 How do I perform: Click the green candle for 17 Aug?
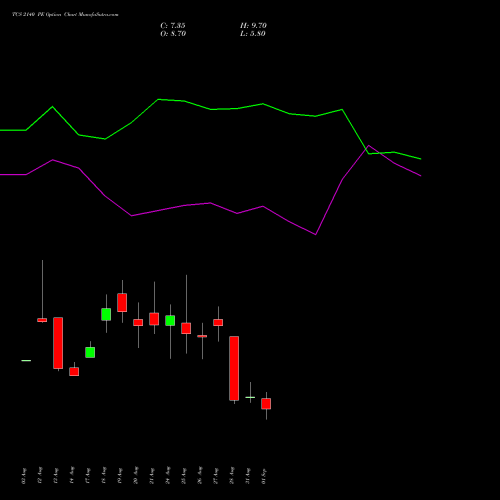pos(90,352)
